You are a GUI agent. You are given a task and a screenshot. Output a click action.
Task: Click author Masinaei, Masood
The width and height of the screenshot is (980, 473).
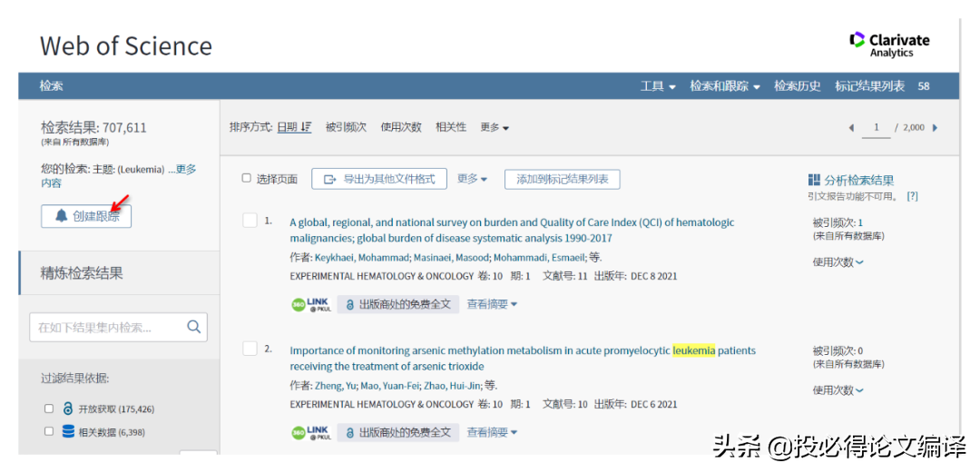click(x=451, y=258)
